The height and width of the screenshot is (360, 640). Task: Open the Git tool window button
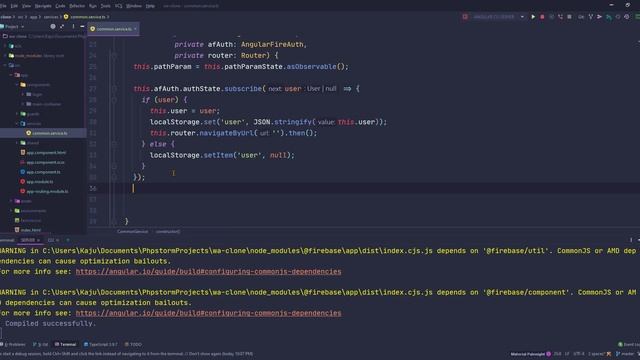coord(40,344)
